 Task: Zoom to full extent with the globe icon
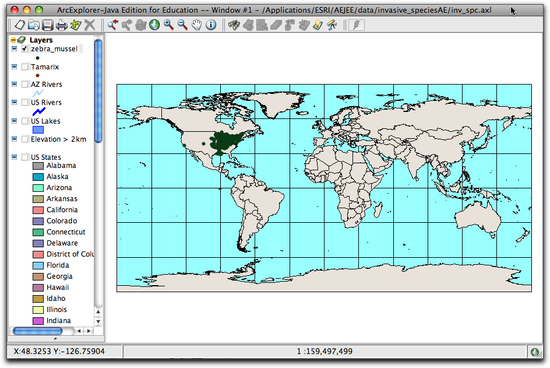pos(154,25)
